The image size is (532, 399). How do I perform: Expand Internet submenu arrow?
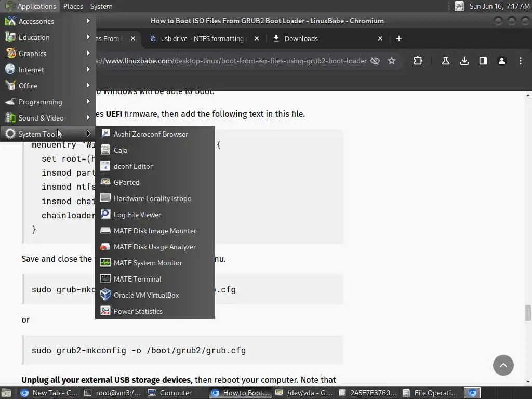coord(88,69)
